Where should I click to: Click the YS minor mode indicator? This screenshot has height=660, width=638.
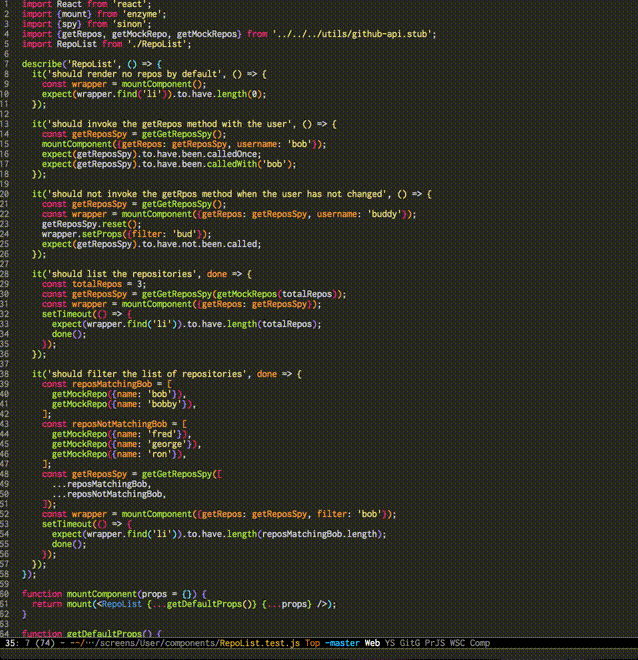(391, 642)
